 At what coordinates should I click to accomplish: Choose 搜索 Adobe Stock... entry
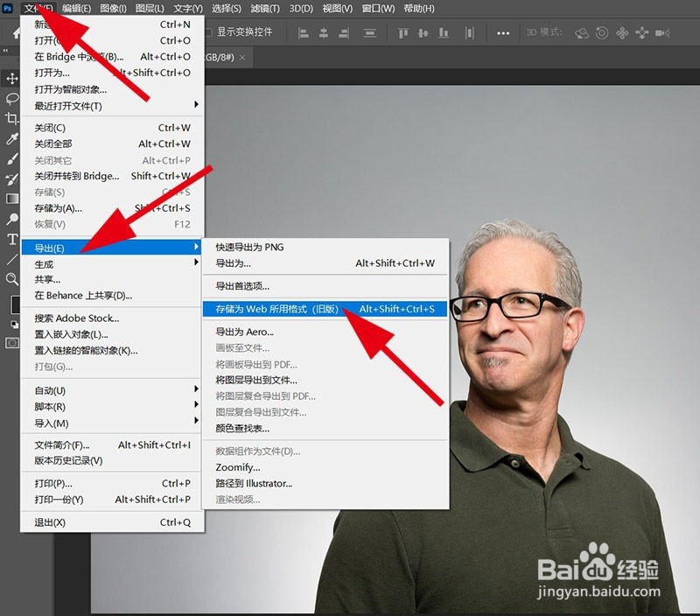pyautogui.click(x=113, y=318)
